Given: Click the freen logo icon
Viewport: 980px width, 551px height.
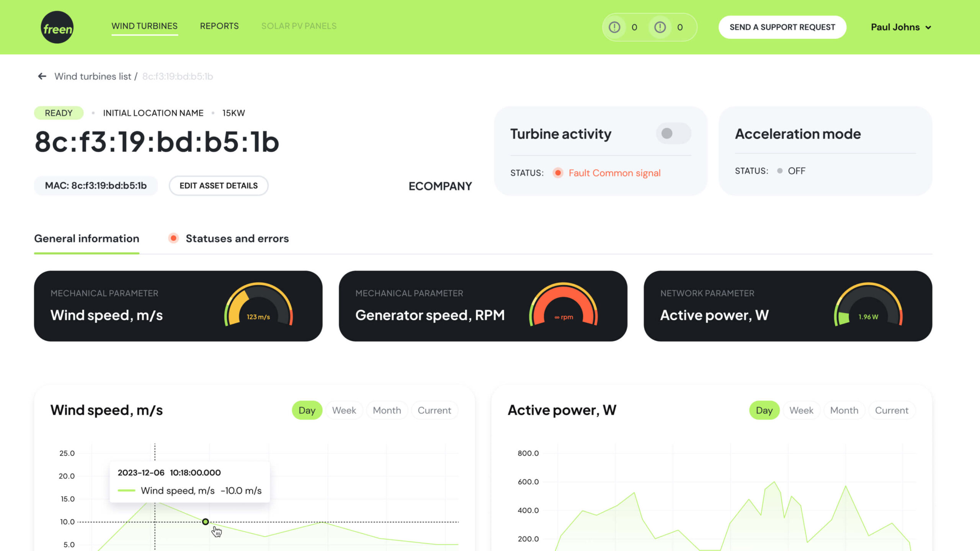Looking at the screenshot, I should pyautogui.click(x=57, y=27).
